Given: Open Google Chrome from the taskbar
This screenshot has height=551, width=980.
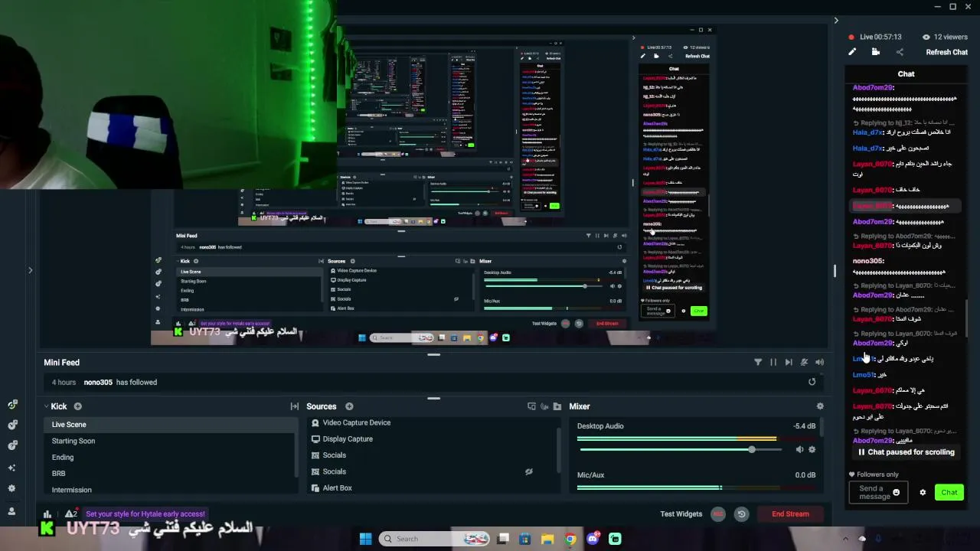Looking at the screenshot, I should pyautogui.click(x=570, y=539).
